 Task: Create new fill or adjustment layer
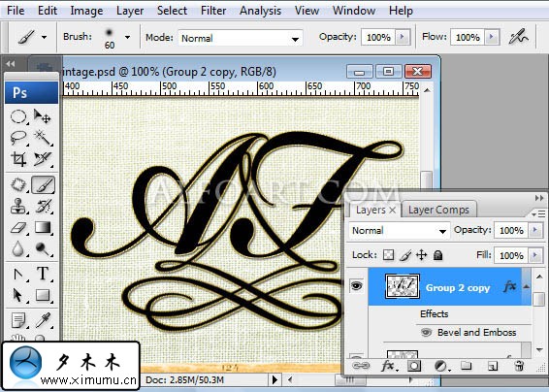tap(441, 366)
